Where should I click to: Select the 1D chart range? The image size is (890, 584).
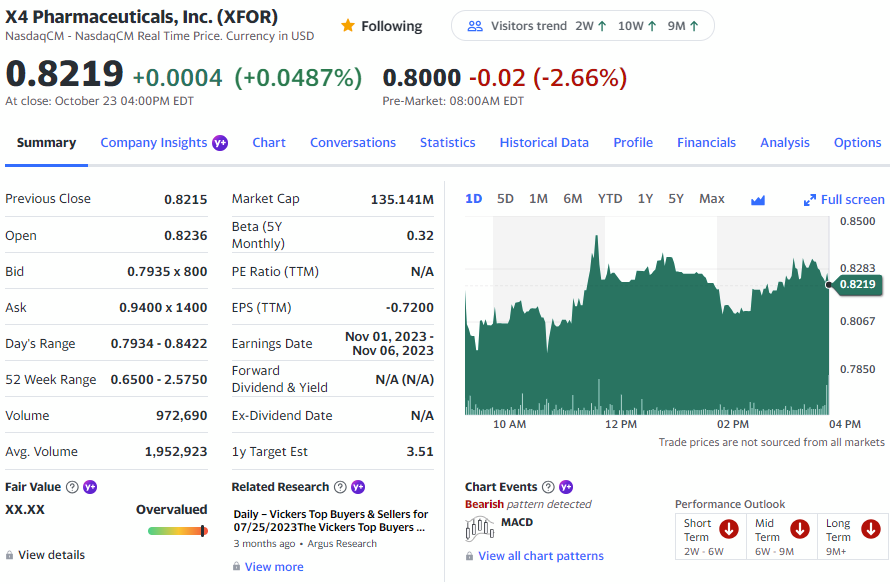[474, 199]
